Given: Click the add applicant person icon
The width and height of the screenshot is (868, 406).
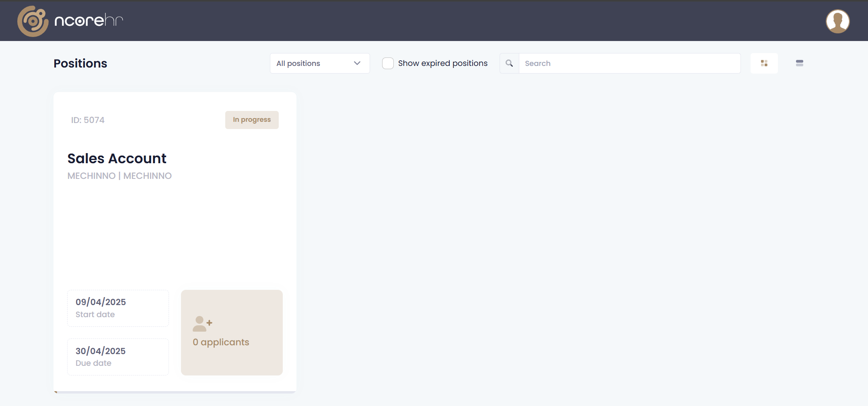Looking at the screenshot, I should 202,324.
